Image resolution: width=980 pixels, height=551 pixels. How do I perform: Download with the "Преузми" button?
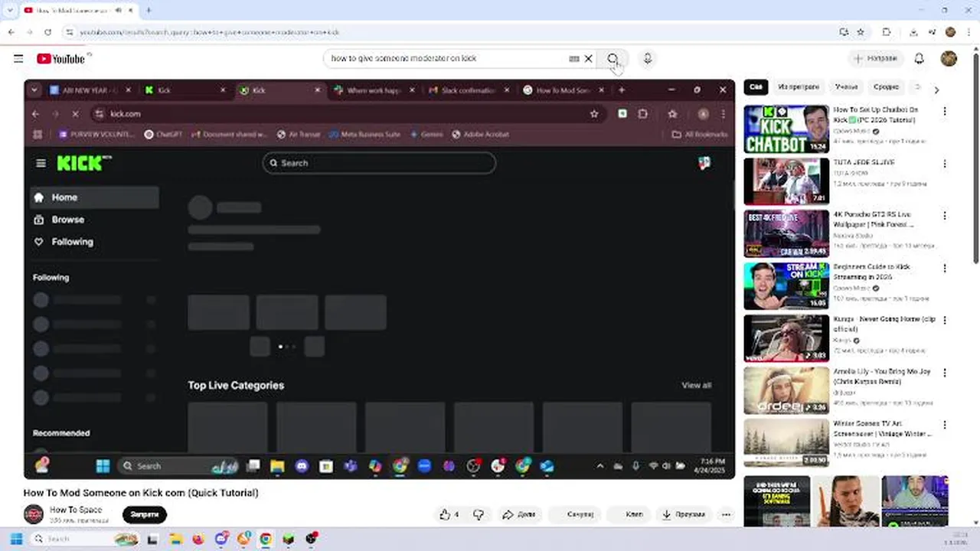pos(684,514)
